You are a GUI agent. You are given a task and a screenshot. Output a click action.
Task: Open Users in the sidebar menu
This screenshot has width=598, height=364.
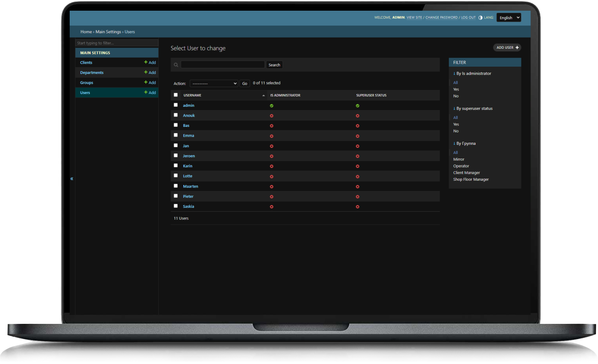click(85, 93)
